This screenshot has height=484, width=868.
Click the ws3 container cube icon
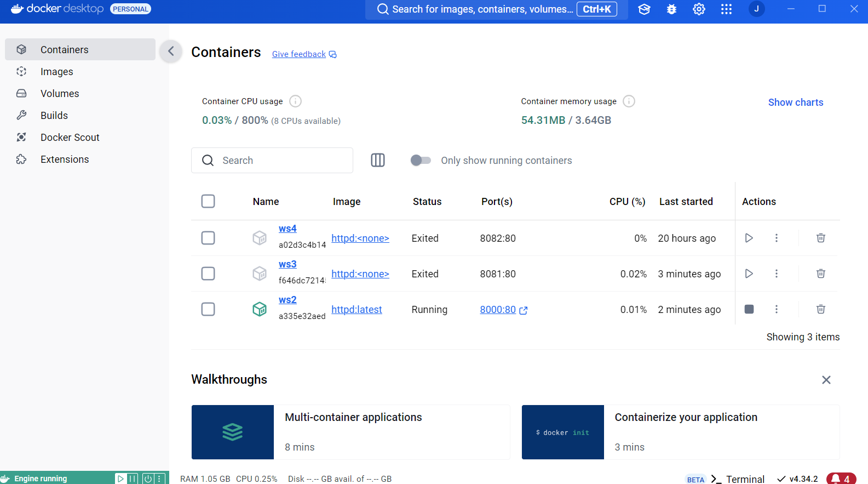coord(260,274)
